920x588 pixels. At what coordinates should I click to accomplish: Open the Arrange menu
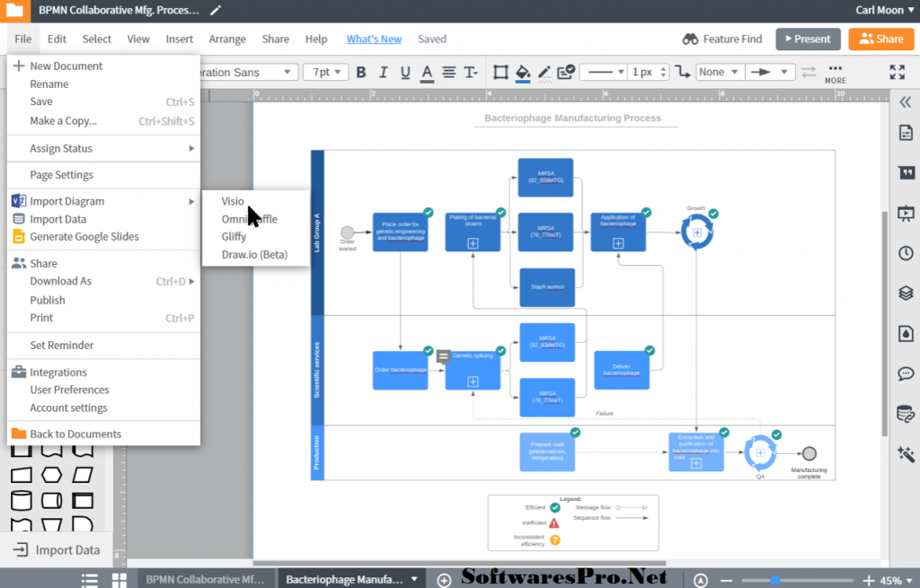pos(226,39)
